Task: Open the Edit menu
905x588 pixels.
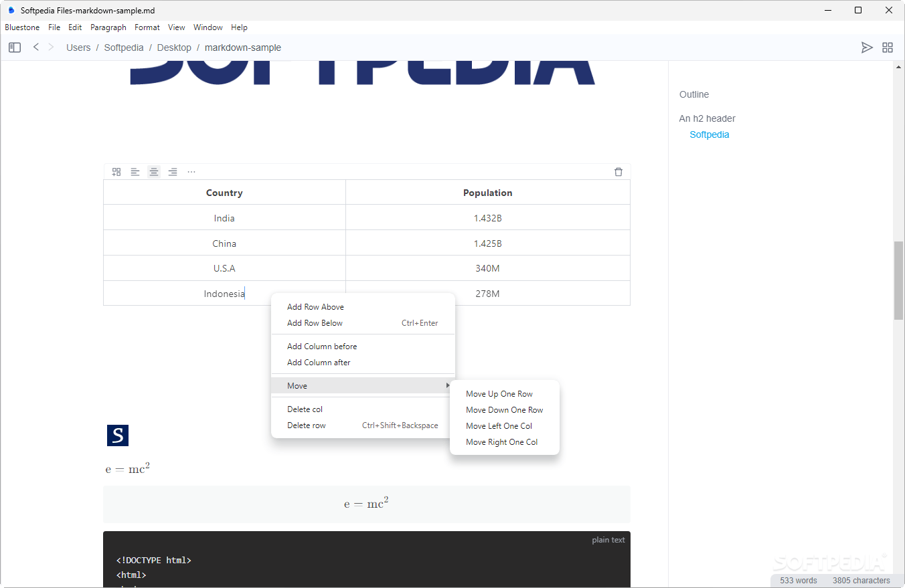Action: pos(75,27)
